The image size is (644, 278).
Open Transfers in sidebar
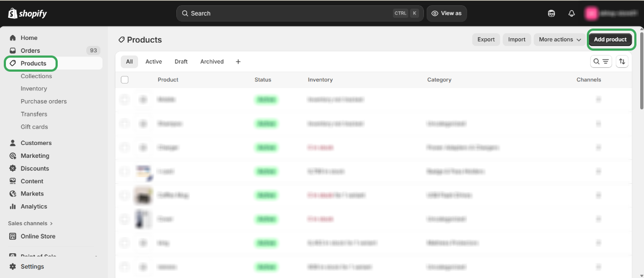coord(34,114)
